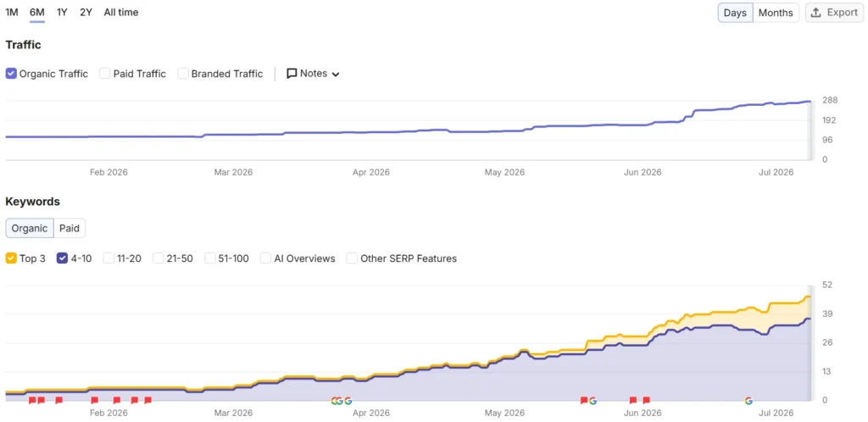This screenshot has width=868, height=422.
Task: Click the purple 4-10 color checkbox swatch
Action: click(63, 258)
